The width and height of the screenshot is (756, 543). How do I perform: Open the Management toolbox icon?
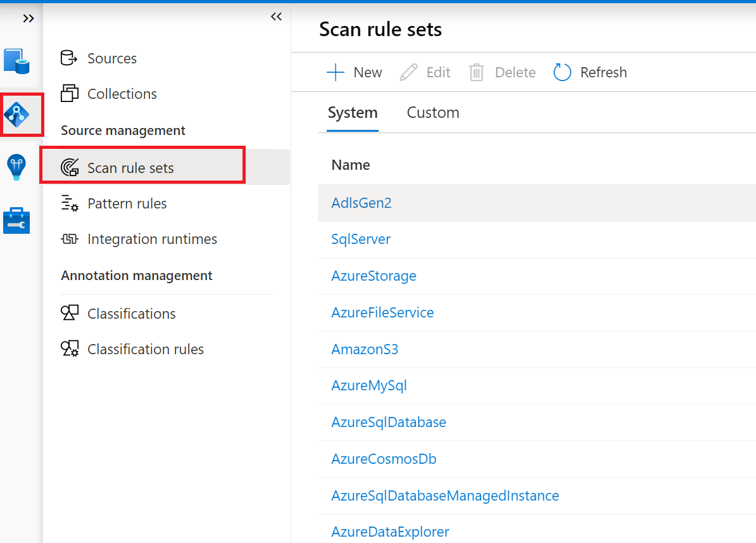pos(16,220)
